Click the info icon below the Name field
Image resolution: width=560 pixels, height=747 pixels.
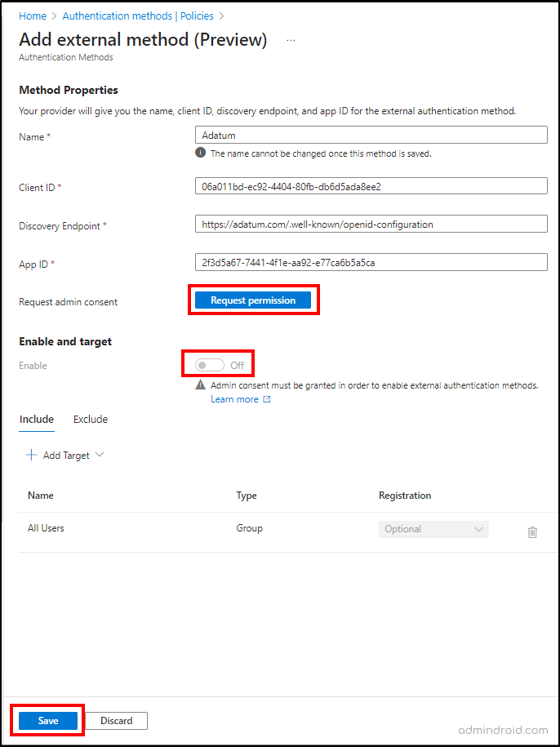[199, 153]
